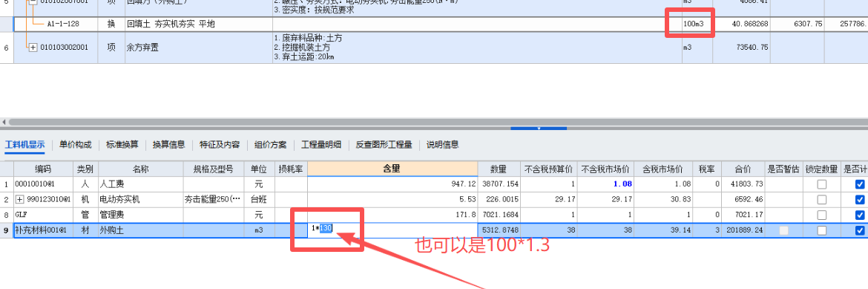The height and width of the screenshot is (289, 868).
Task: Uncheck 是否计 checkbox for 电动夯实机 row
Action: 860,199
